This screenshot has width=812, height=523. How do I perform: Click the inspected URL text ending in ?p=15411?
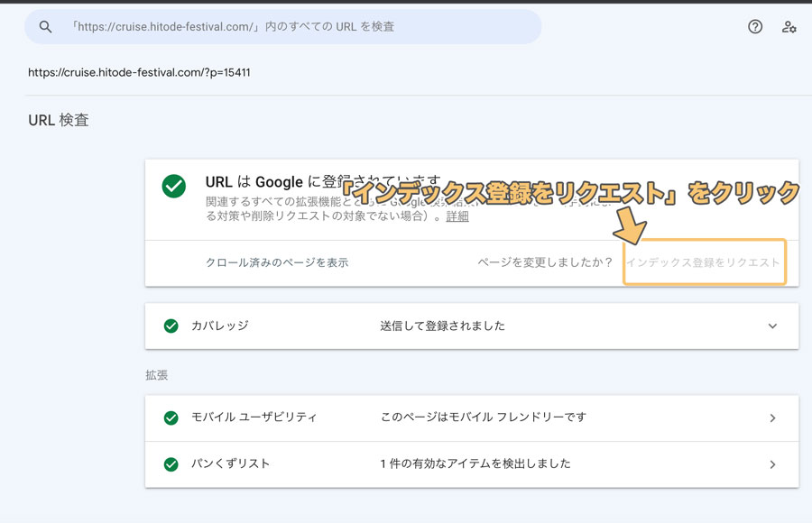(x=139, y=72)
